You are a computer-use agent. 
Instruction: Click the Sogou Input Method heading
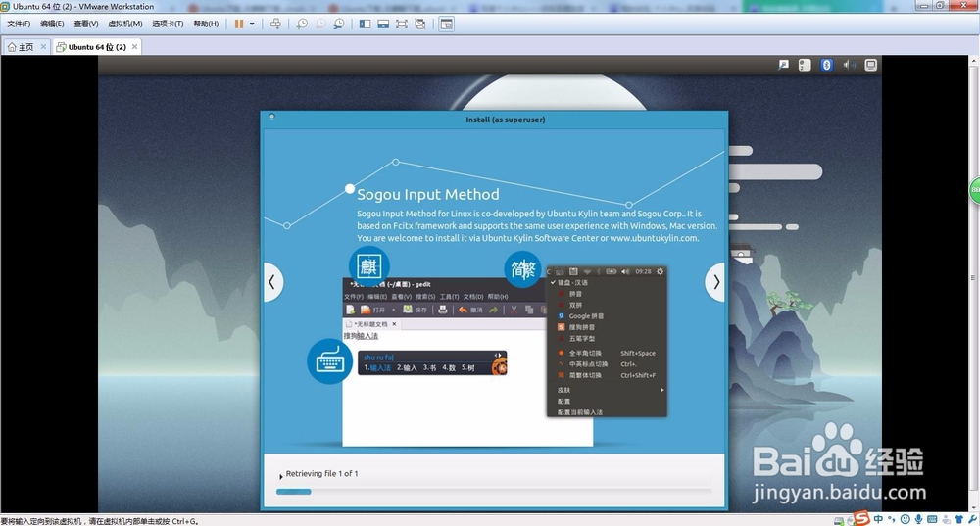coord(428,194)
